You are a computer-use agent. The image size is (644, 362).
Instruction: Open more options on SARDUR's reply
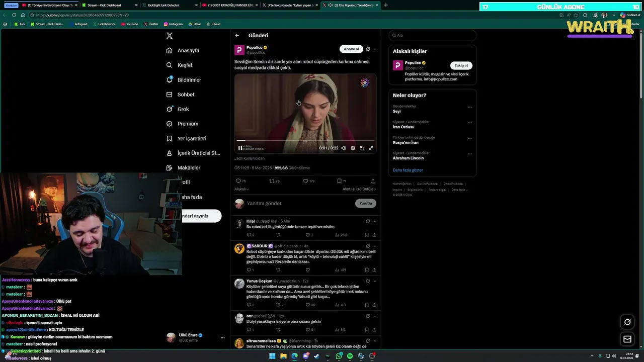tap(374, 246)
